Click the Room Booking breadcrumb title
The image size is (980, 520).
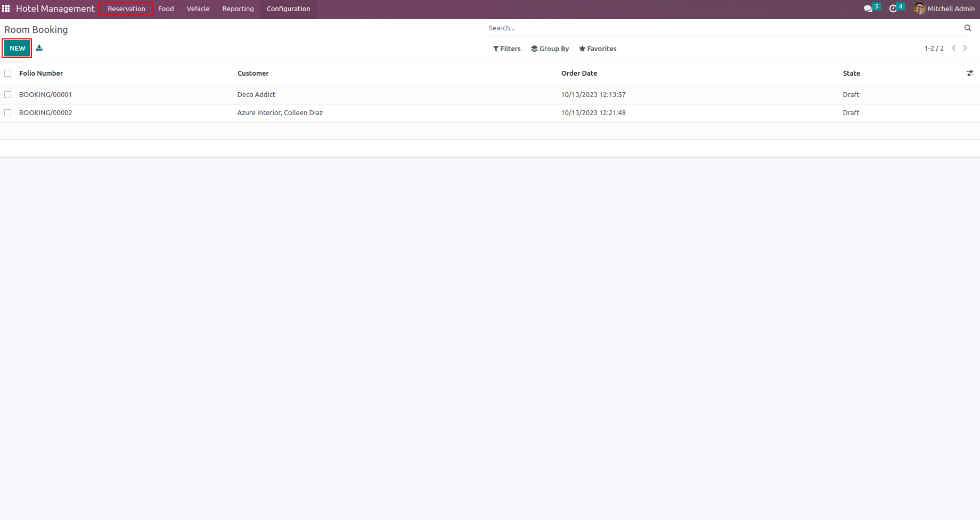click(36, 30)
